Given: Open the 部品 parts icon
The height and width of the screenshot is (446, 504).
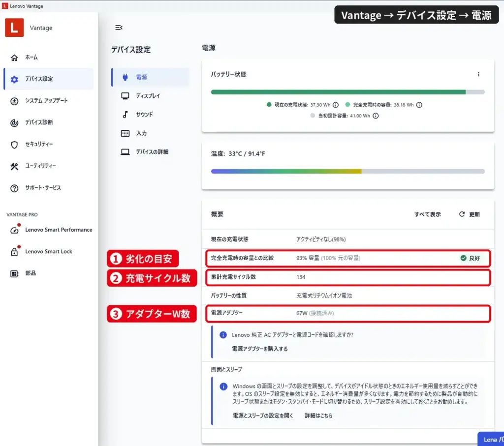Looking at the screenshot, I should [x=14, y=273].
